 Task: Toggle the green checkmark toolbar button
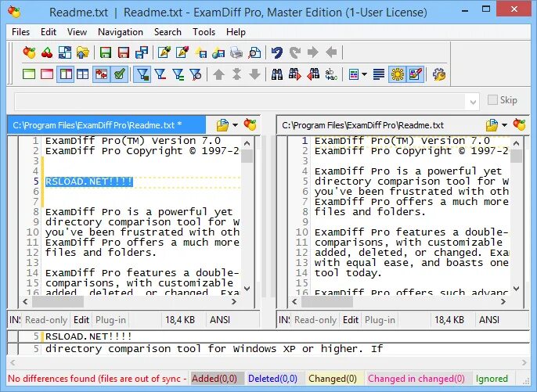(120, 74)
